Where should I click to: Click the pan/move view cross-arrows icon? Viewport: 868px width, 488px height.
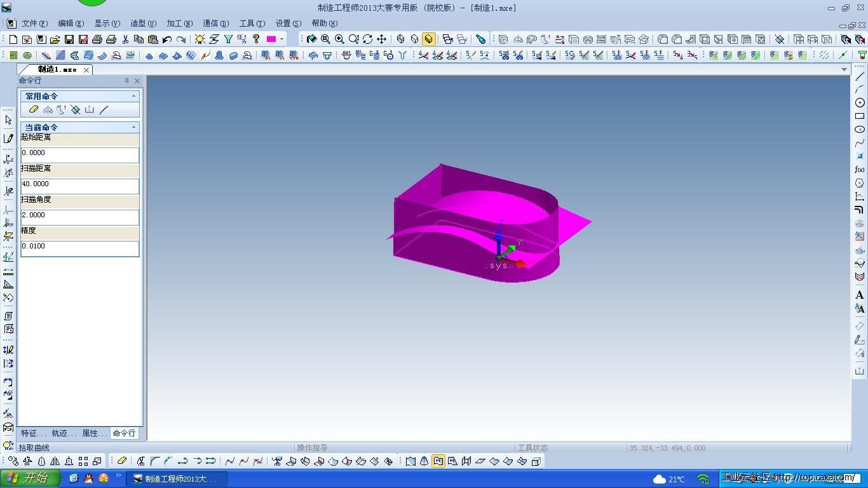[381, 39]
